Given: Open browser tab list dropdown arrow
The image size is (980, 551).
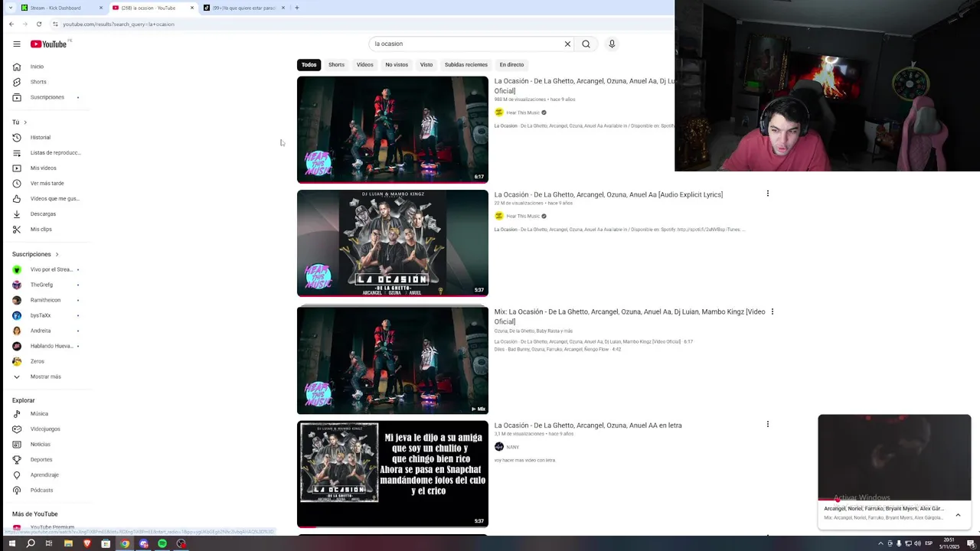Looking at the screenshot, I should coord(10,8).
